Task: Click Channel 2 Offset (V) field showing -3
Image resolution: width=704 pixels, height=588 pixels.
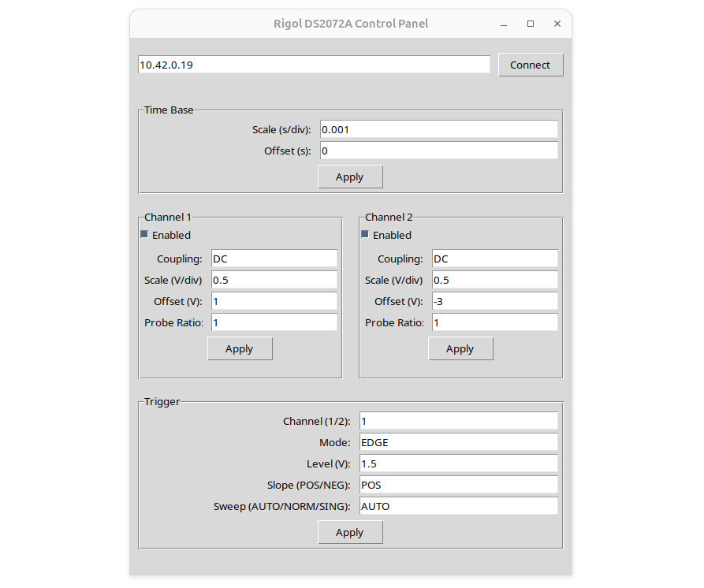Action: click(x=495, y=301)
